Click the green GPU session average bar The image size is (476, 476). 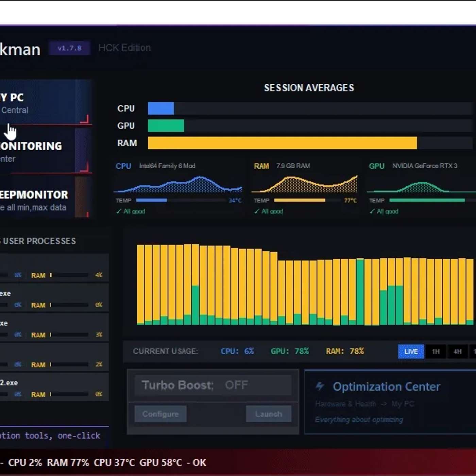[166, 126]
